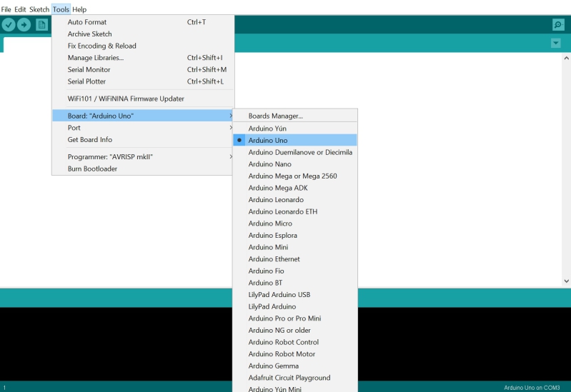Open Boards Manager...

click(x=276, y=116)
